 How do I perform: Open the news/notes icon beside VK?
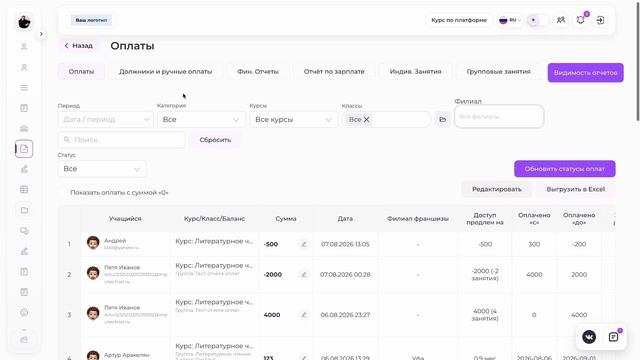613,337
